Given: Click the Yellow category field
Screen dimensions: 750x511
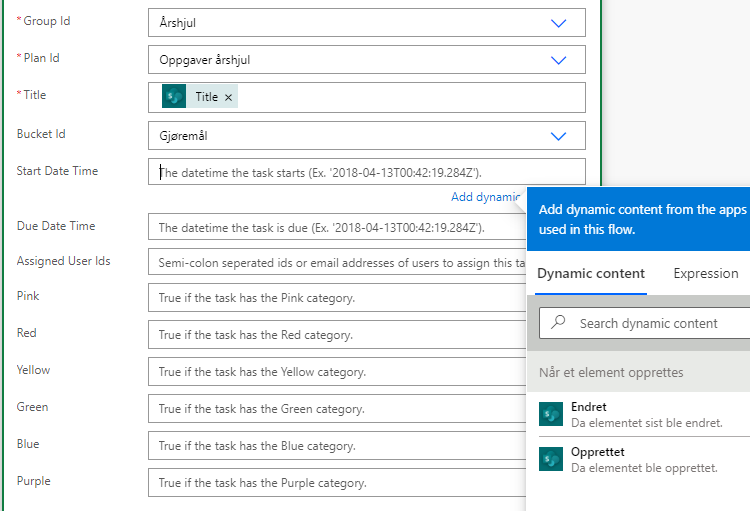Looking at the screenshot, I should 336,372.
